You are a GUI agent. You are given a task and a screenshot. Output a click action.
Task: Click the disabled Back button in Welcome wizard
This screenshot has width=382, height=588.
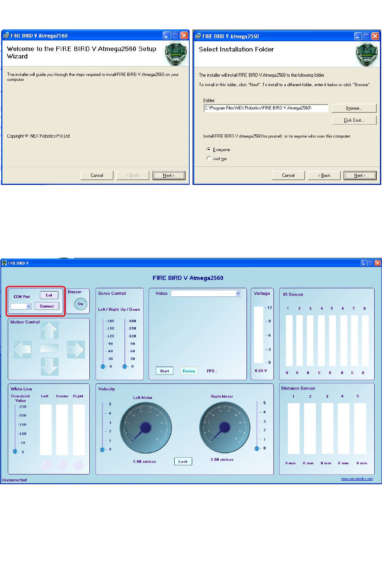point(133,175)
